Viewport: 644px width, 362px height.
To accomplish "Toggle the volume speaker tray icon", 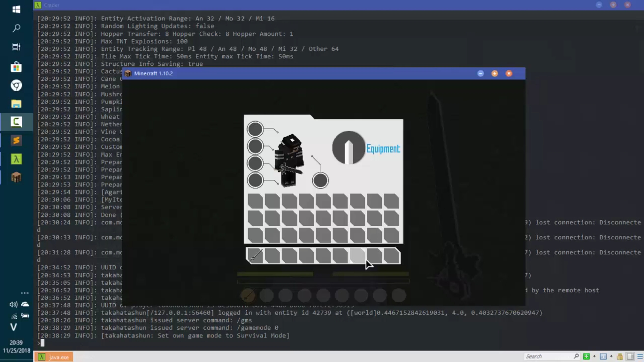I will pos(13,304).
